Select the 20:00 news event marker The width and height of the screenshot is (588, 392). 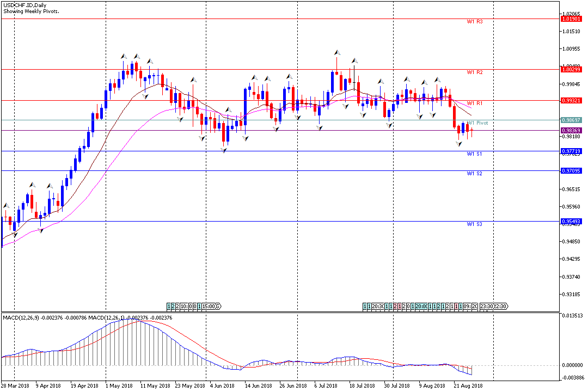tap(421, 307)
